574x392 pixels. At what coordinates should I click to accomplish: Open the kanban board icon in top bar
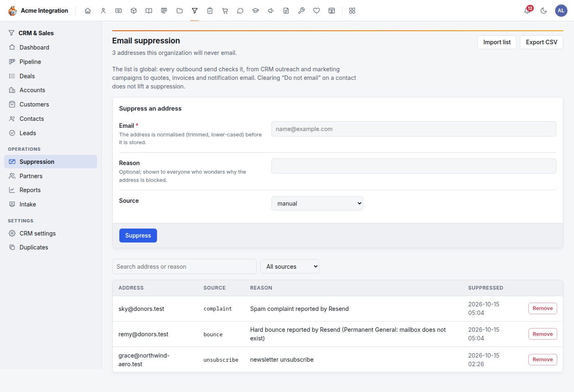(x=164, y=11)
